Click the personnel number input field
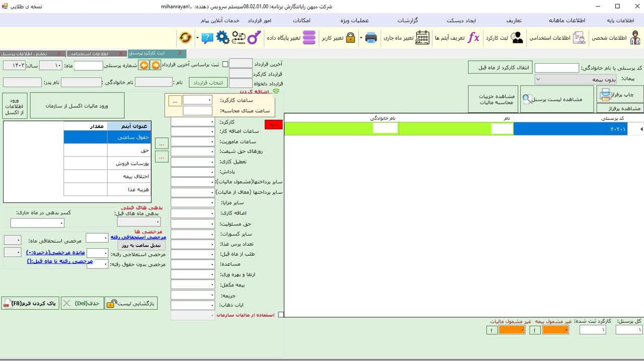Screen dimensions: 644x361 pos(89,65)
